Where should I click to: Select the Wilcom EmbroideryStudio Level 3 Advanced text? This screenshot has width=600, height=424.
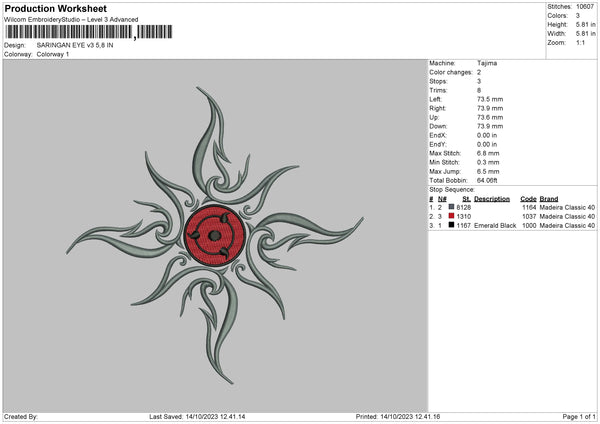pos(71,20)
